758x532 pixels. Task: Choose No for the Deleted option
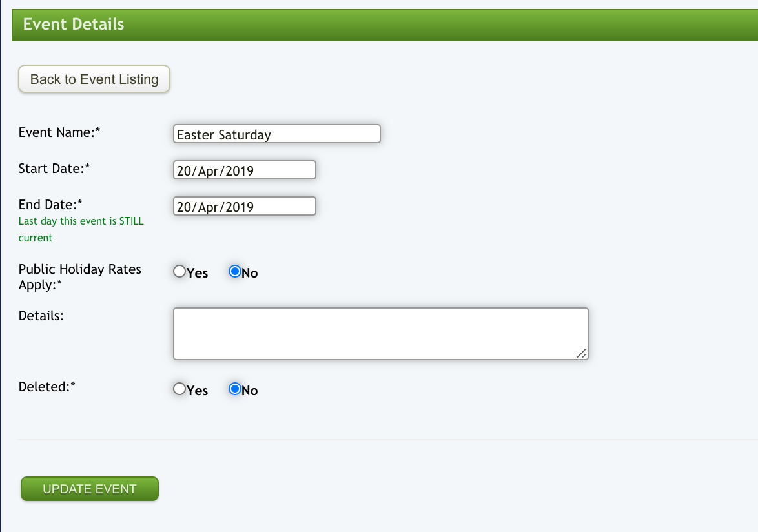(235, 389)
